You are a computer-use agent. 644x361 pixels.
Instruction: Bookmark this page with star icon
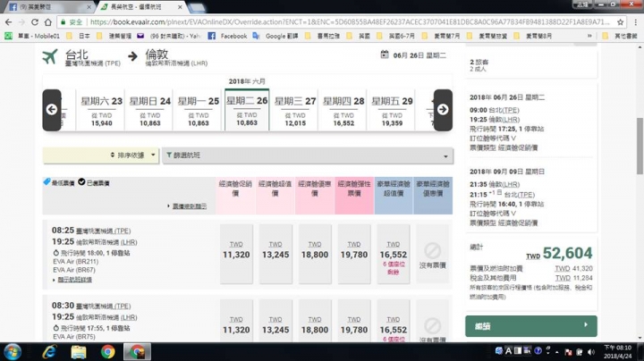pyautogui.click(x=620, y=22)
